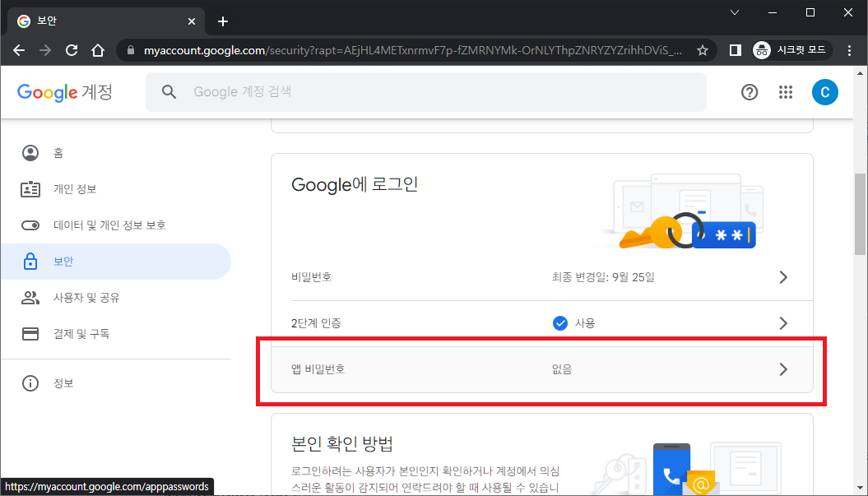Viewport: 868px width, 496px height.
Task: Click the magnifier icon in search box
Action: [x=169, y=92]
